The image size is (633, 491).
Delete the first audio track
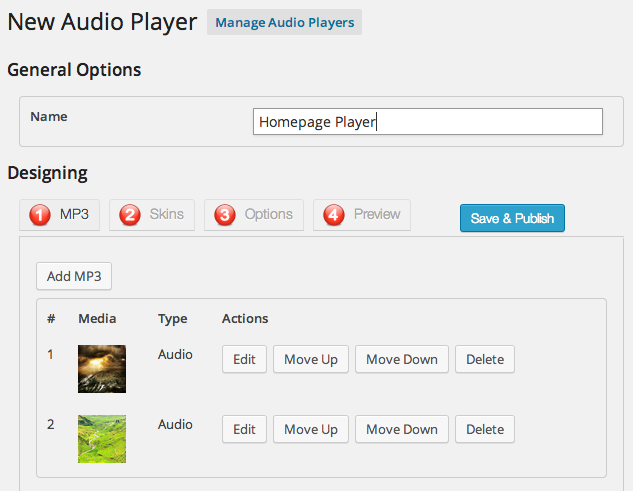[485, 359]
